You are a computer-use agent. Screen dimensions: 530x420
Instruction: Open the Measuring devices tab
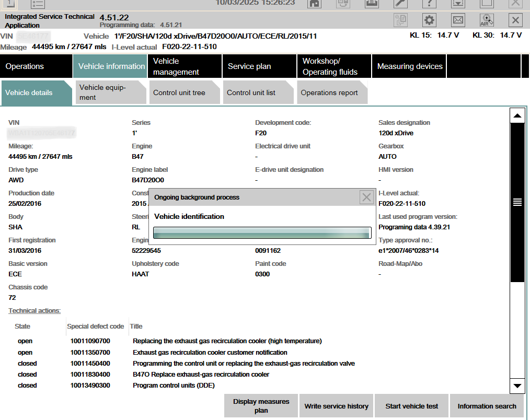click(x=409, y=66)
